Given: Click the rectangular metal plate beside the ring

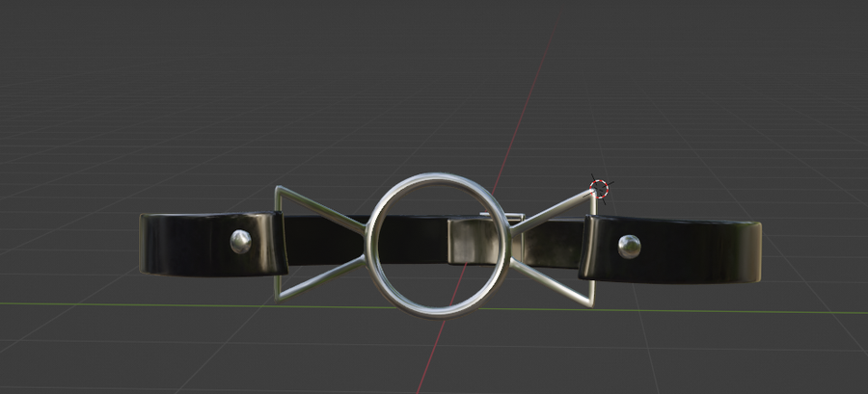Looking at the screenshot, I should pyautogui.click(x=479, y=239).
